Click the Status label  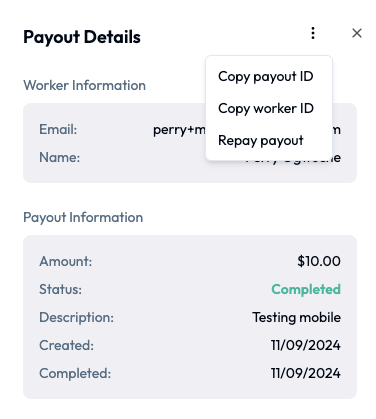pos(60,289)
